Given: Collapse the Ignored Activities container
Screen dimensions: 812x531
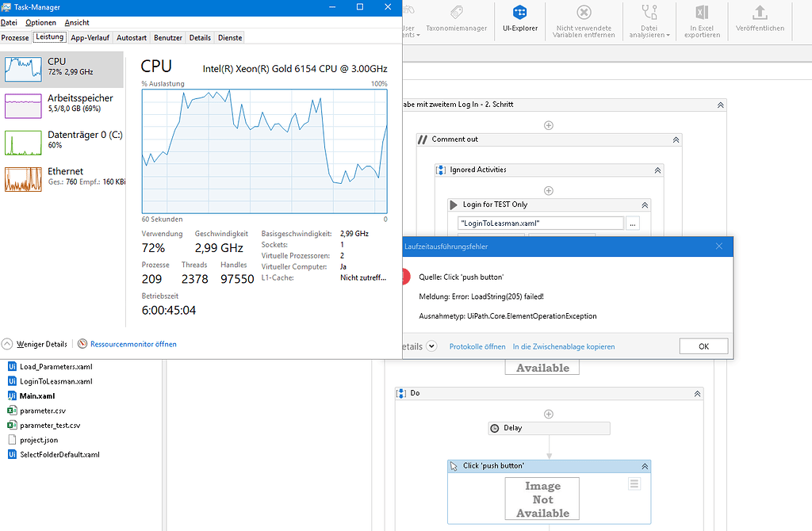Looking at the screenshot, I should (x=657, y=170).
